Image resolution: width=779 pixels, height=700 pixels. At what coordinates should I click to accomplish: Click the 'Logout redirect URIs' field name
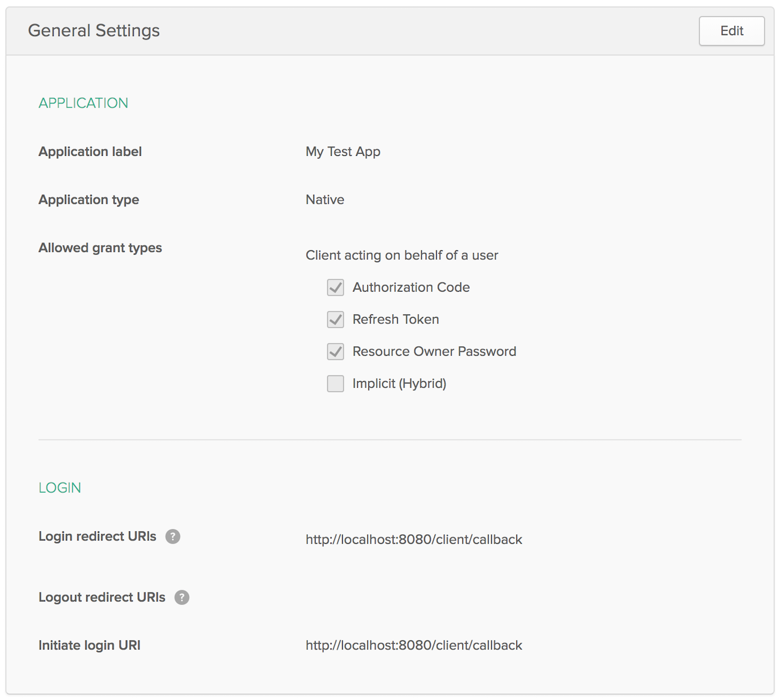coord(102,597)
